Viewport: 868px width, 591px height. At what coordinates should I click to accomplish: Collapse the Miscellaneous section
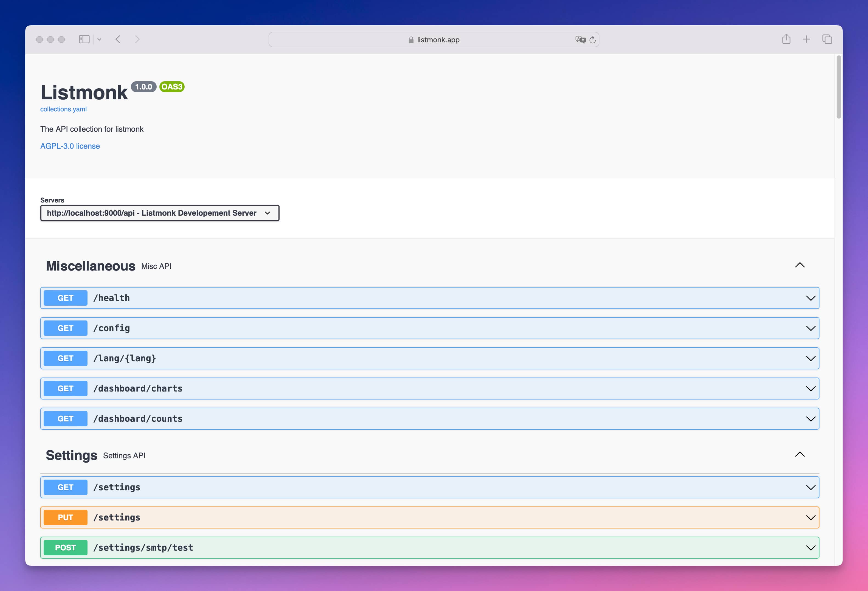tap(800, 265)
